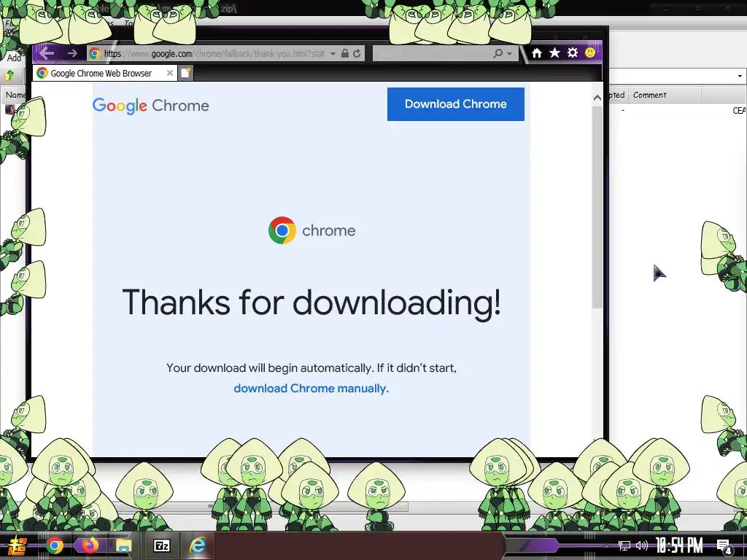Show hidden tray icons chevron
The width and height of the screenshot is (747, 560).
[606, 545]
